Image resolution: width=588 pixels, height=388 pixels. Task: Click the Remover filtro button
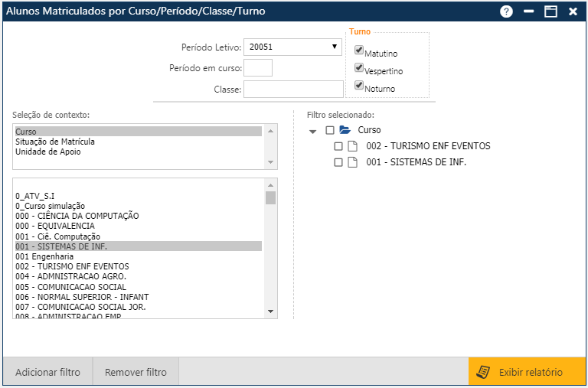[136, 373]
